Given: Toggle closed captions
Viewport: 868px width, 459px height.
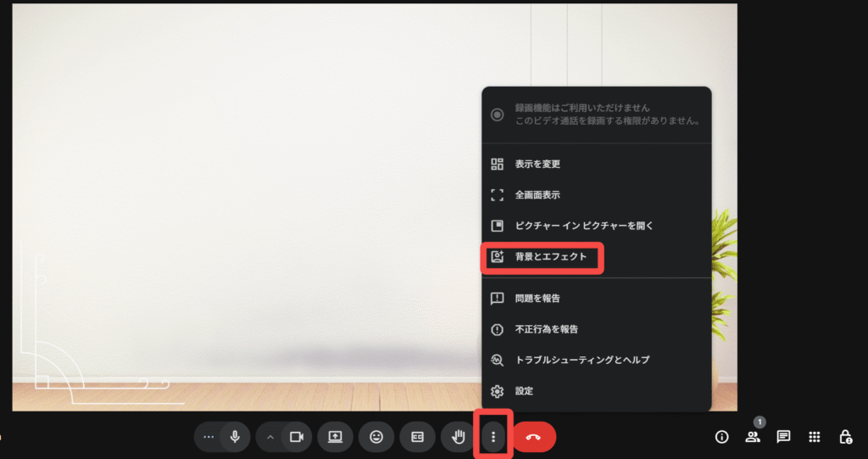Looking at the screenshot, I should [417, 437].
